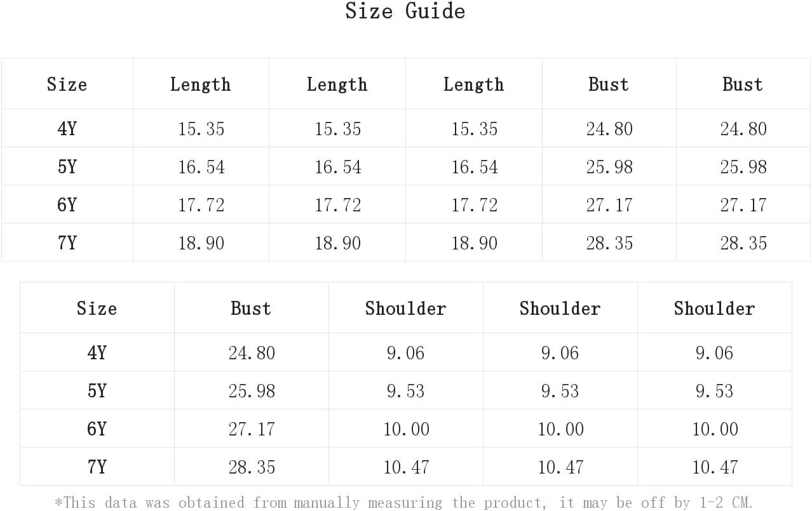The image size is (812, 511).
Task: Click the 5Y row label in top table
Action: click(67, 166)
